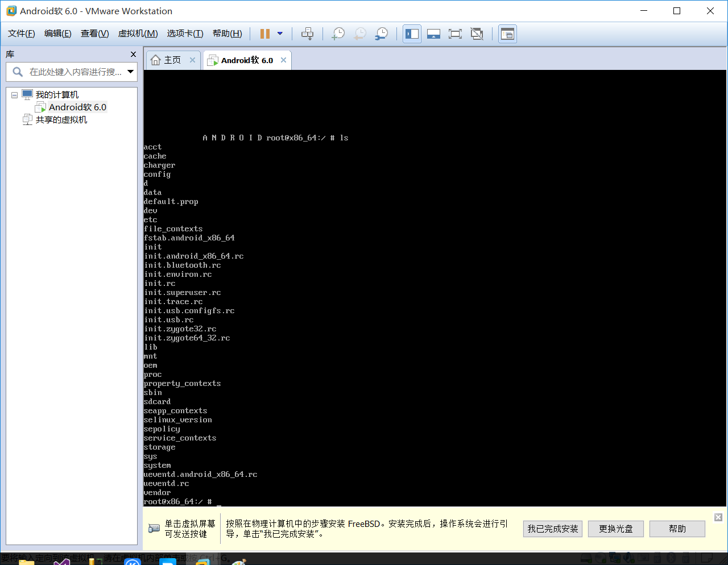The height and width of the screenshot is (565, 728).
Task: Toggle the thumbnail bar view
Action: point(433,34)
